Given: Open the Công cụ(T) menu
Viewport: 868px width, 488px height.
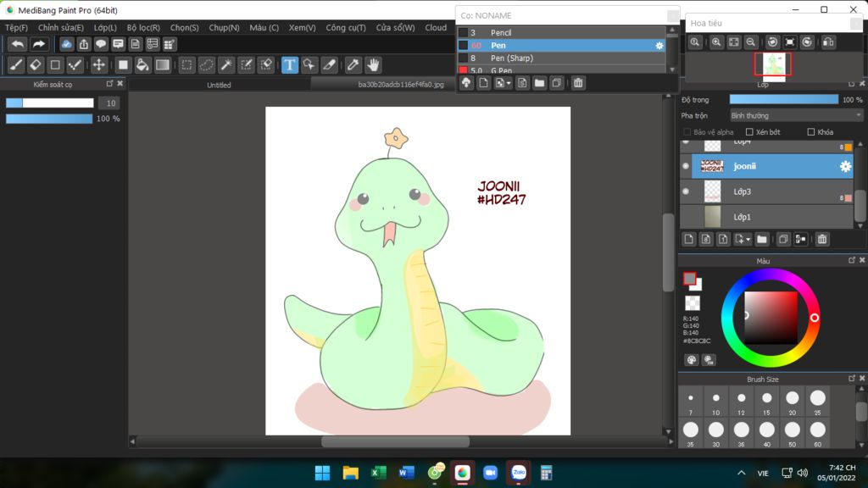Looking at the screenshot, I should click(x=346, y=27).
